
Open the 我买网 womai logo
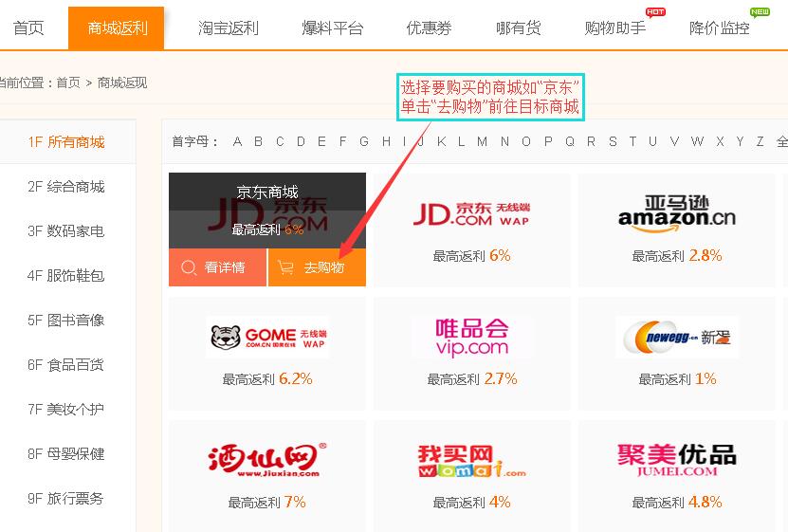(x=471, y=461)
